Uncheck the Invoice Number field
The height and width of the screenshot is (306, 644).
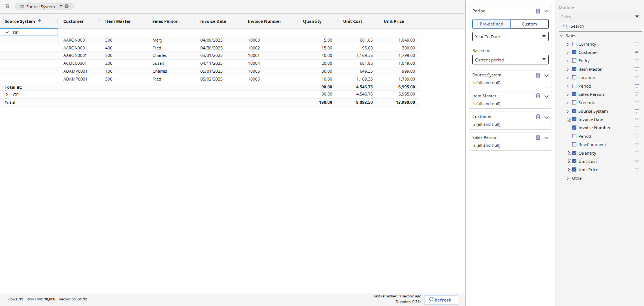[x=574, y=128]
